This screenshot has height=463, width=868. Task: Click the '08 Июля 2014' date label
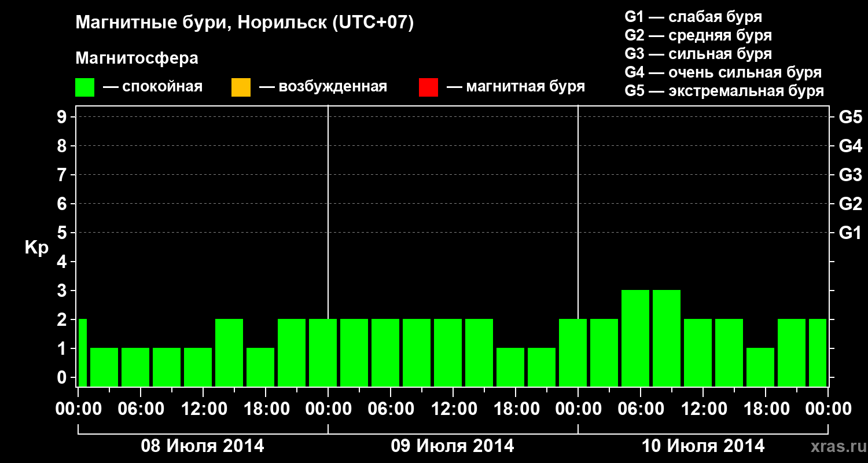tap(203, 446)
